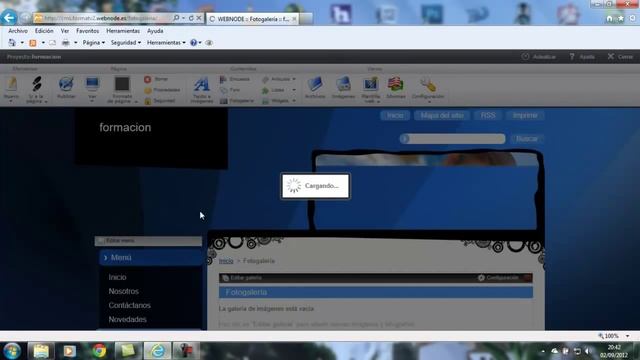The height and width of the screenshot is (360, 640).
Task: Open the Ver menu in menu bar
Action: [65, 31]
